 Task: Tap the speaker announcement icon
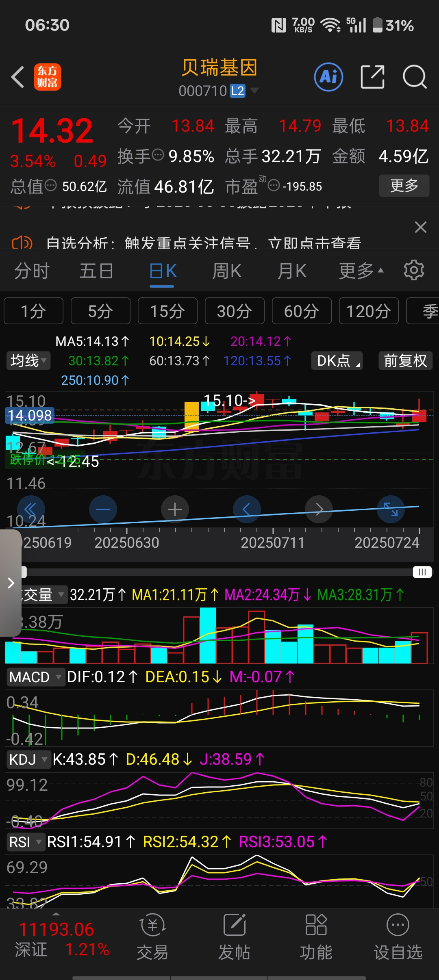22,243
